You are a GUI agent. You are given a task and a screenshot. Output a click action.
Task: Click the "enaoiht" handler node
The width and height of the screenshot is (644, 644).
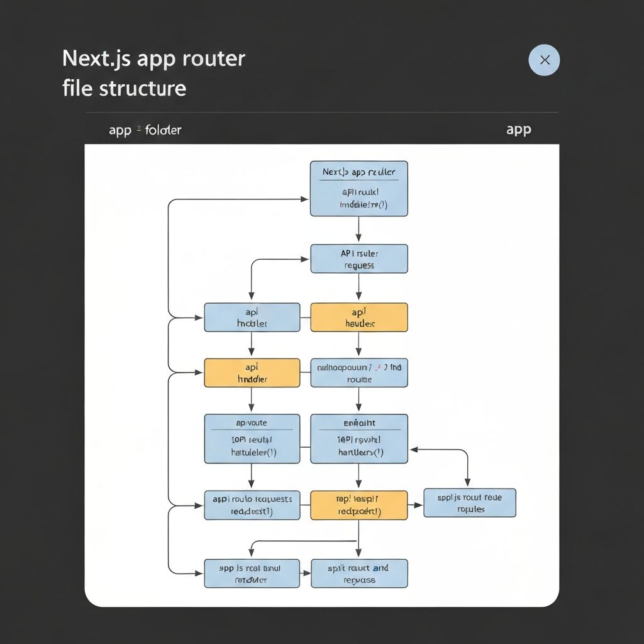(358, 438)
